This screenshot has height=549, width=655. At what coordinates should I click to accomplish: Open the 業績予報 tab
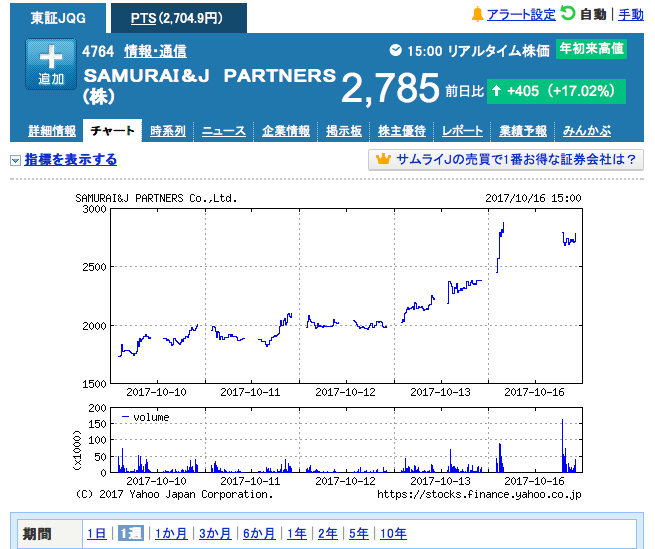click(523, 131)
